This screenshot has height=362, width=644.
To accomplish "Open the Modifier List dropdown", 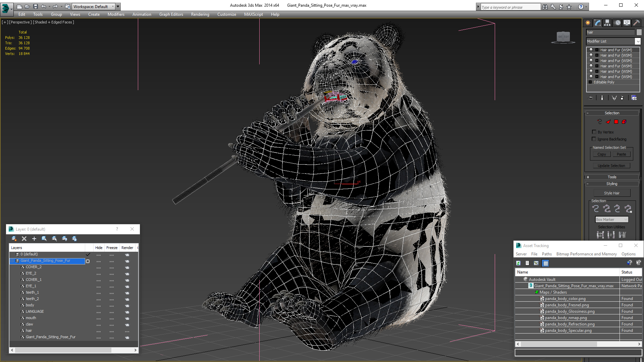I will (x=637, y=41).
